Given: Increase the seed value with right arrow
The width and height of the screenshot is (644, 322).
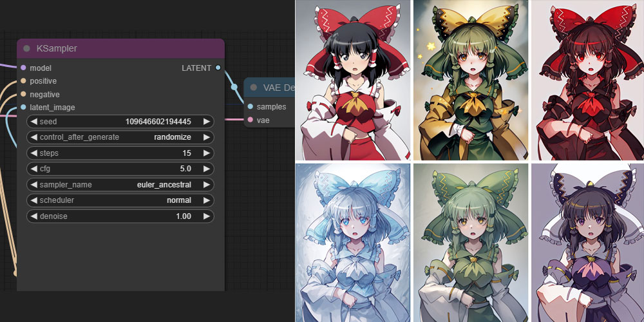Looking at the screenshot, I should tap(207, 122).
